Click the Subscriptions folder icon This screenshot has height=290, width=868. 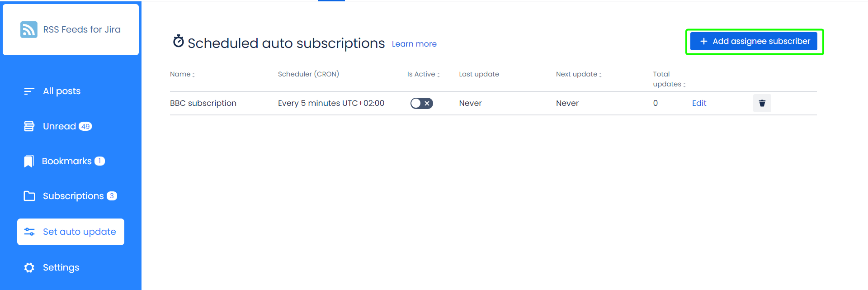[29, 196]
